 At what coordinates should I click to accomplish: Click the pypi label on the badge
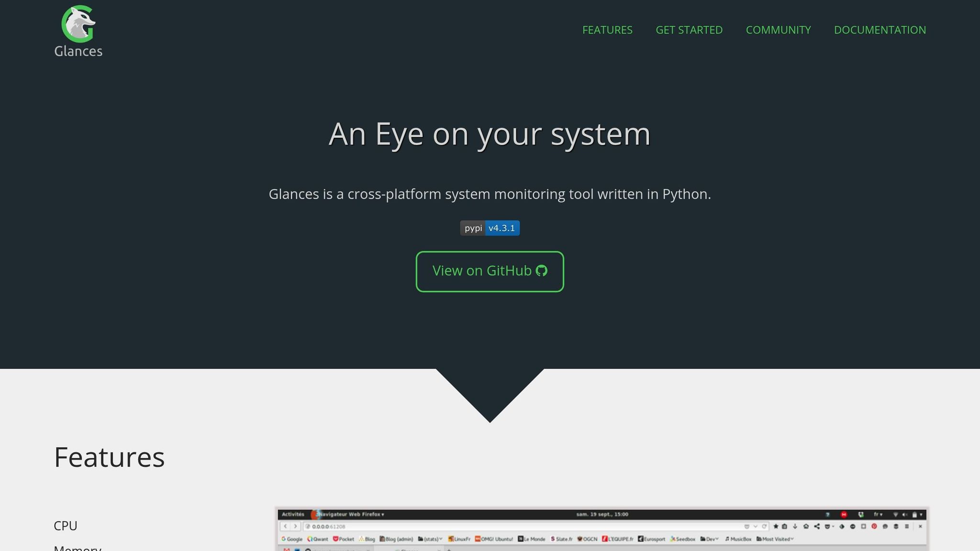(473, 228)
